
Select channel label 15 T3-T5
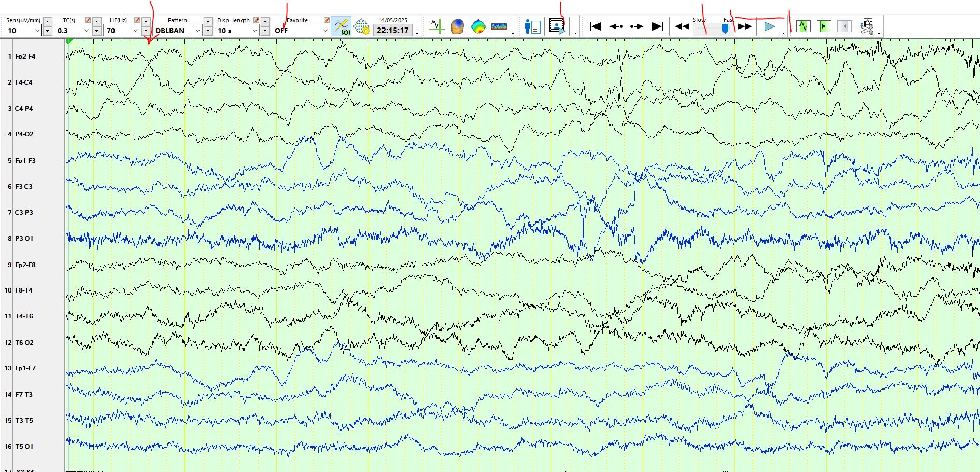pyautogui.click(x=19, y=421)
